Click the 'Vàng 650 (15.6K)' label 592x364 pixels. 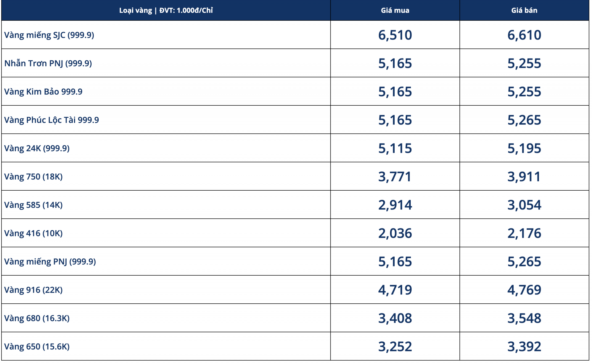(x=37, y=347)
